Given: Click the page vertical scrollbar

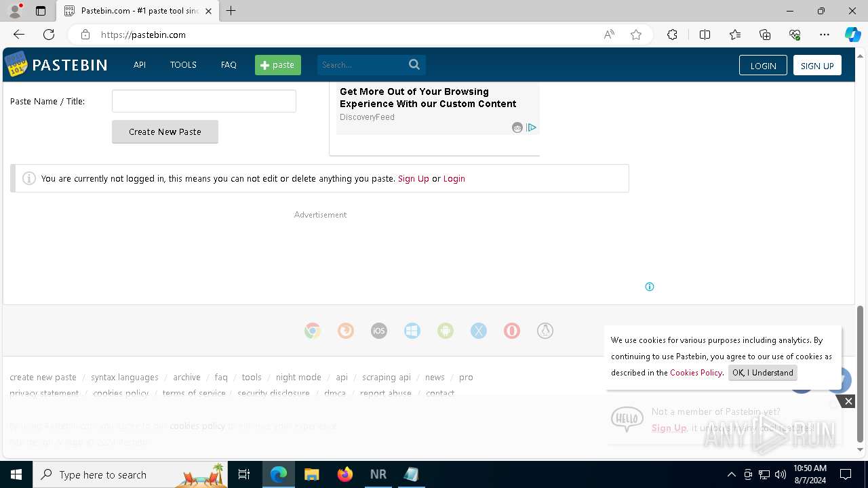Looking at the screenshot, I should pyautogui.click(x=861, y=373).
